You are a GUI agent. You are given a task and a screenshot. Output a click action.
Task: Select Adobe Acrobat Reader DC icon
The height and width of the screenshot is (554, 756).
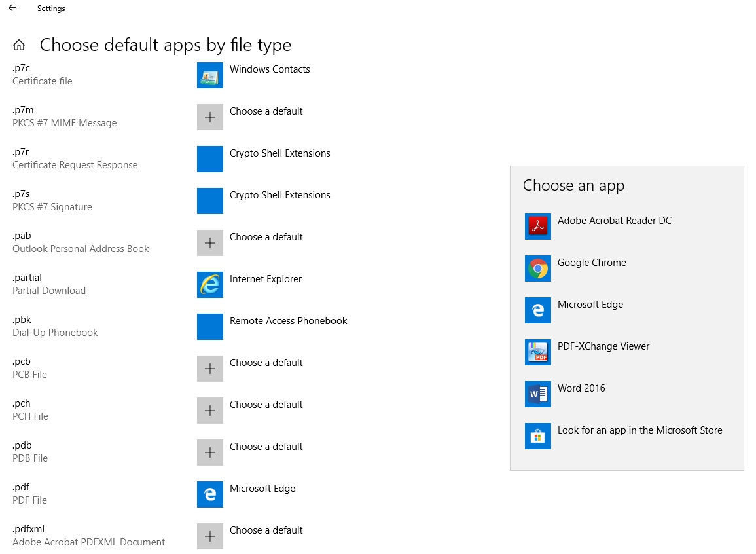[537, 227]
